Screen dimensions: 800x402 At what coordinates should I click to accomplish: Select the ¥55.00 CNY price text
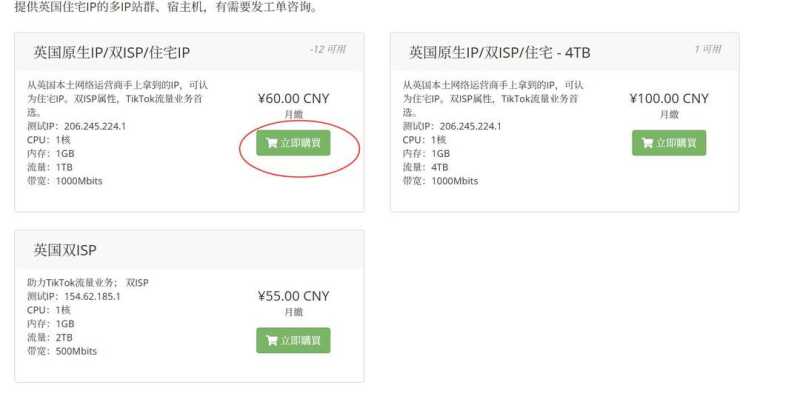pos(293,296)
